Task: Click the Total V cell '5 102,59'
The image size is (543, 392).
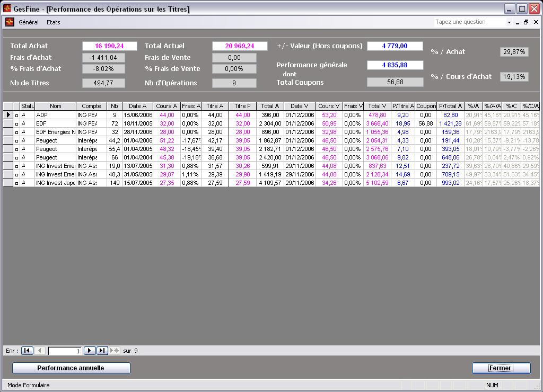Action: coord(377,183)
